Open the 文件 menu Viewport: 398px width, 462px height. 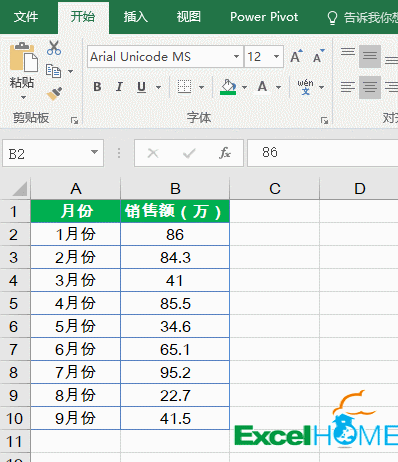click(x=26, y=17)
